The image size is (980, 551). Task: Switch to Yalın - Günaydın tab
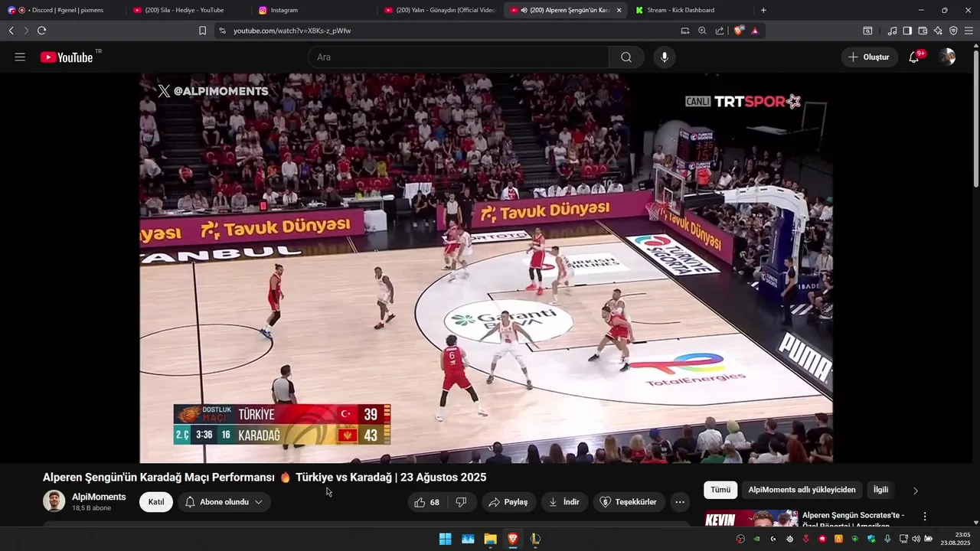(x=439, y=10)
